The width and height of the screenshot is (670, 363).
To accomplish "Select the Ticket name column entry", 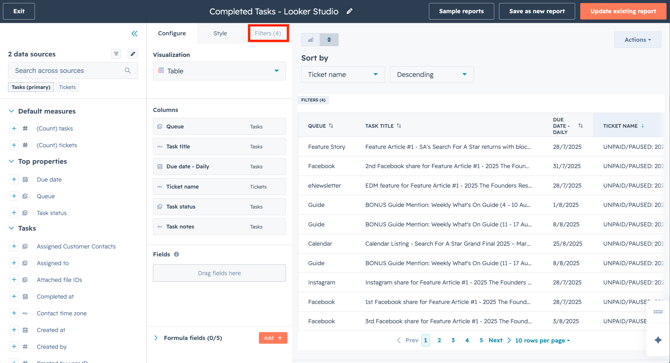I will 219,187.
